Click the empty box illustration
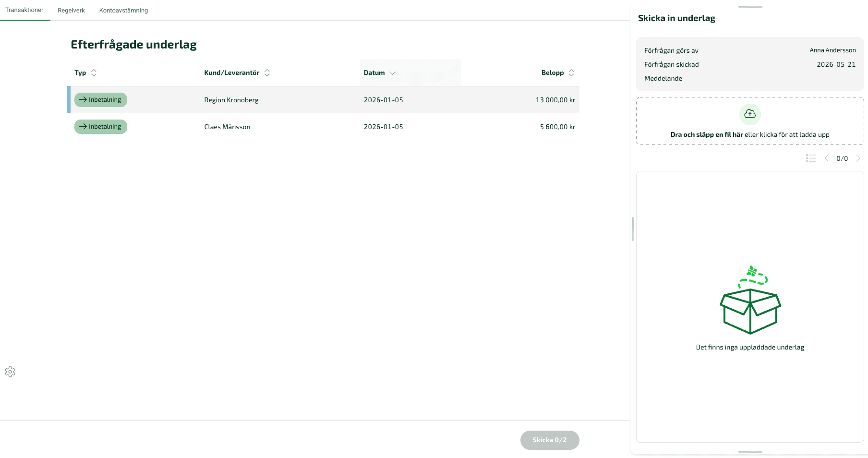The image size is (868, 458). (750, 300)
